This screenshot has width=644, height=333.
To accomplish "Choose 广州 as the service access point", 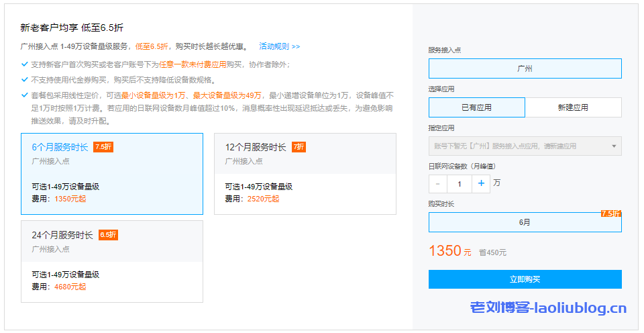I will click(x=525, y=68).
